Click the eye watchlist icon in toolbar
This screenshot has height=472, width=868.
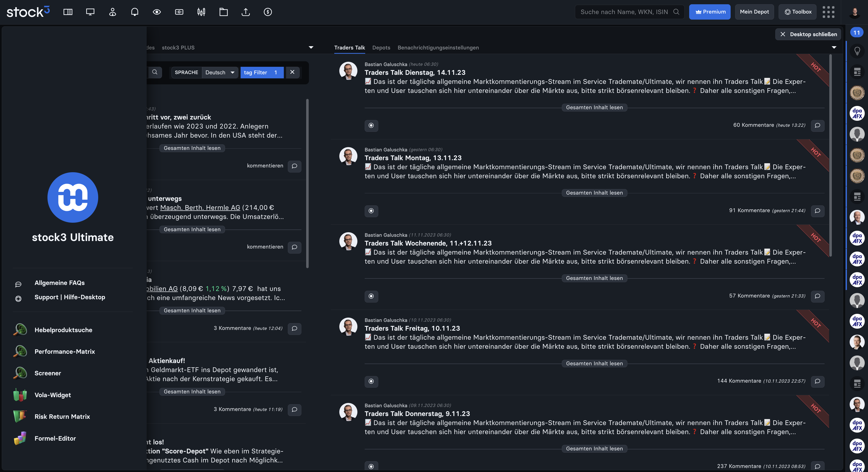(x=157, y=12)
